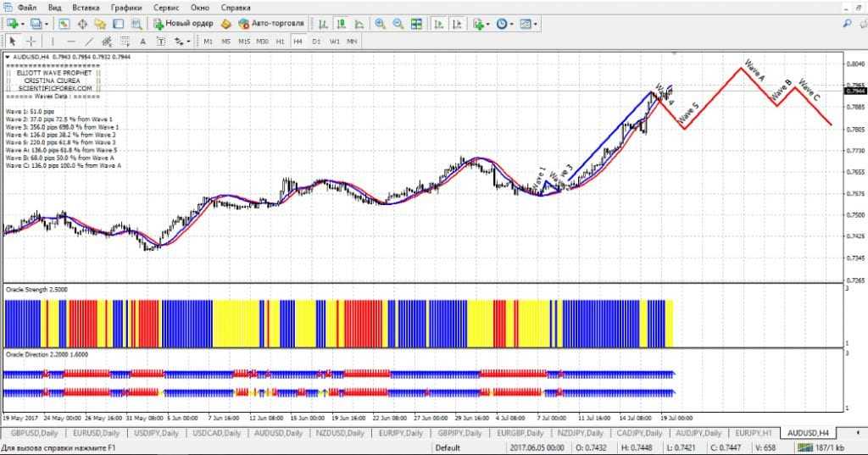Image resolution: width=868 pixels, height=455 pixels.
Task: Click the zoom in magnifier icon
Action: point(380,25)
